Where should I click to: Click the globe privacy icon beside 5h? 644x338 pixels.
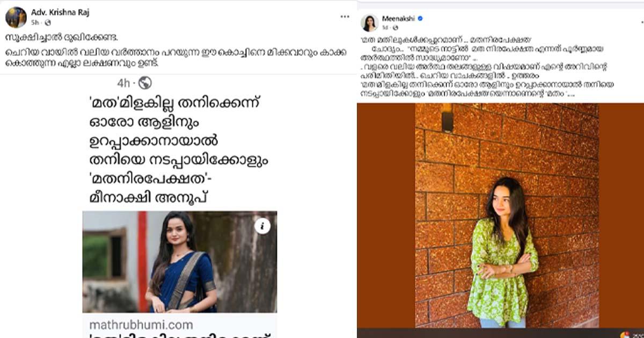pyautogui.click(x=48, y=23)
